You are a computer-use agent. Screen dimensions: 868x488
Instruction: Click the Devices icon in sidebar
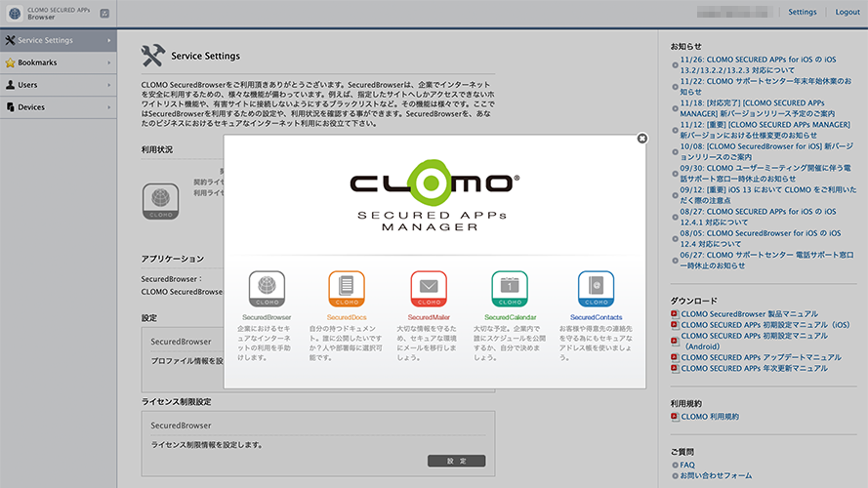click(10, 107)
